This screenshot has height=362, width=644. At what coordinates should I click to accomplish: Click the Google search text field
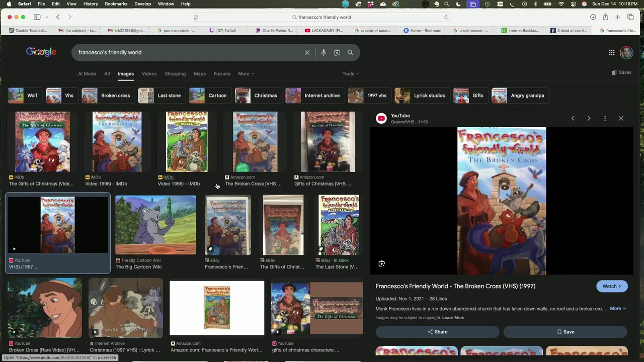coord(189,52)
